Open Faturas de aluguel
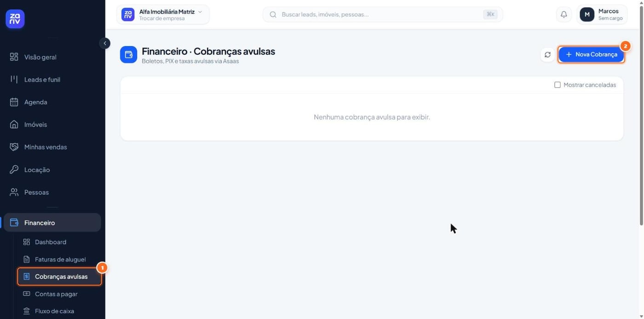This screenshot has width=644, height=319. click(x=59, y=259)
